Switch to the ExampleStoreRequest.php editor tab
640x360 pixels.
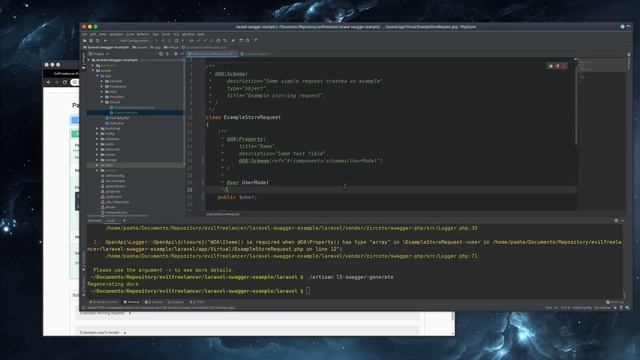tap(212, 54)
